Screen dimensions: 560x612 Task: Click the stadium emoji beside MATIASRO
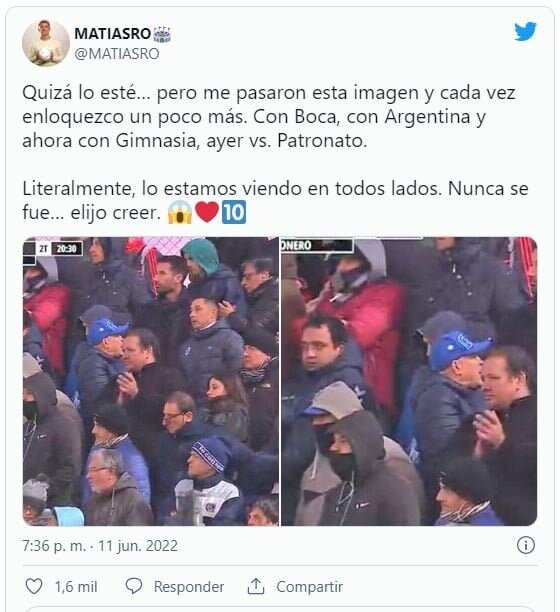pos(162,34)
